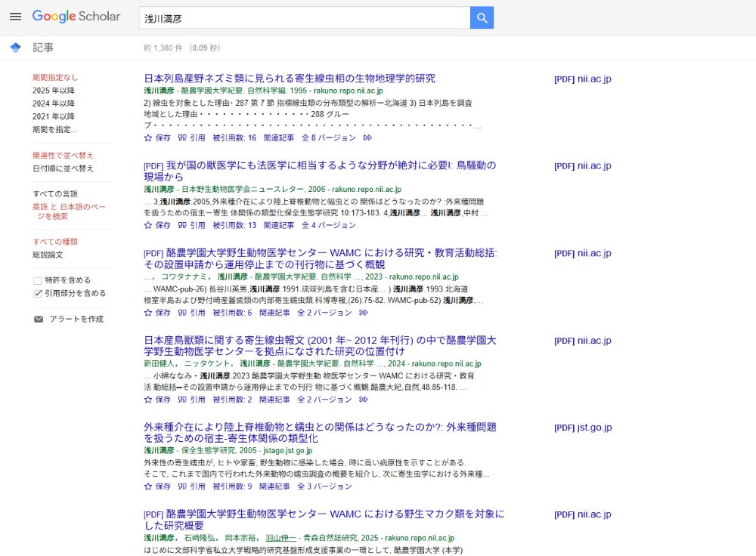
Task: Click the search field containing 浅川満彦
Action: click(302, 17)
